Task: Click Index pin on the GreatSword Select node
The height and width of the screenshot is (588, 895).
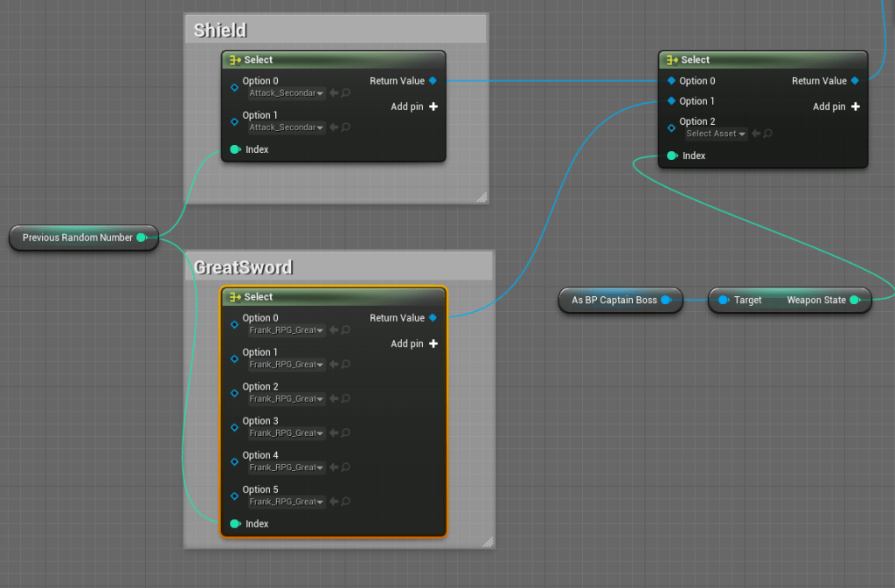Action: coord(235,524)
